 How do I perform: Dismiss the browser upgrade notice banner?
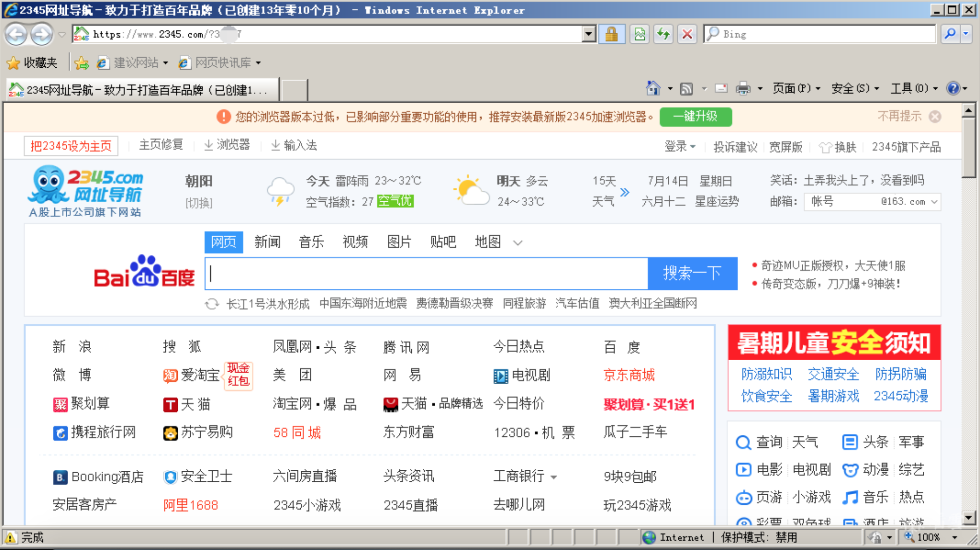[x=935, y=117]
